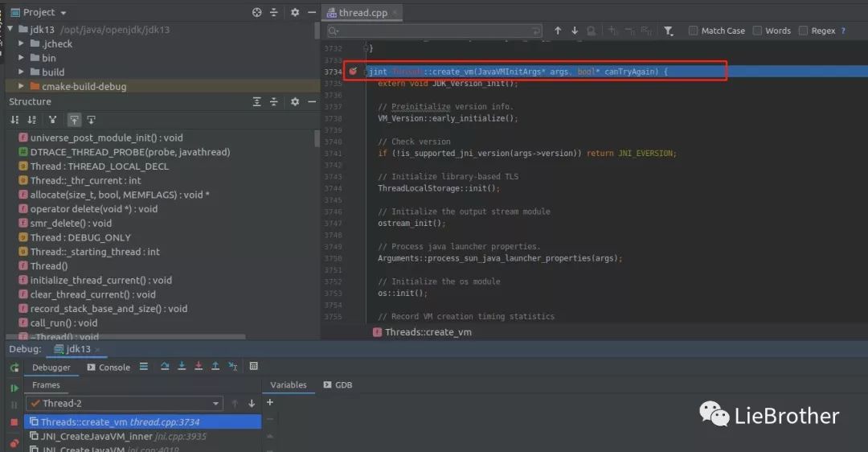The width and height of the screenshot is (868, 452).
Task: Add a new watch variable
Action: tap(269, 402)
